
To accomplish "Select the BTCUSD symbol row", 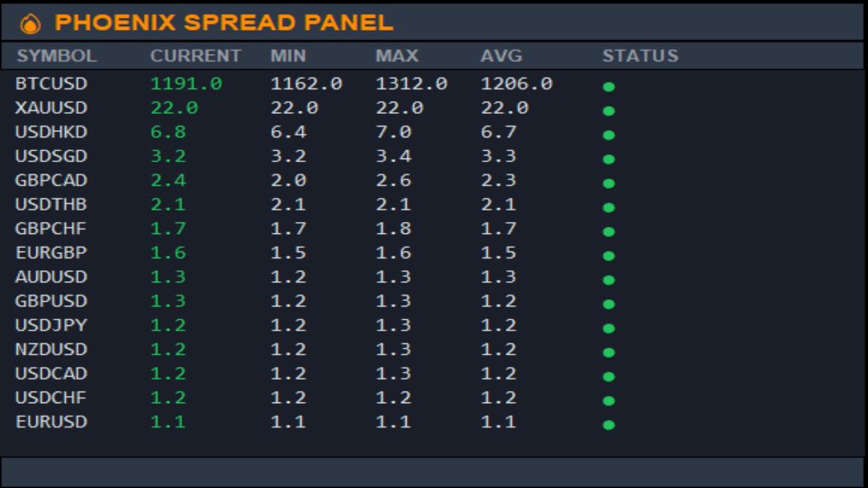I will point(432,83).
